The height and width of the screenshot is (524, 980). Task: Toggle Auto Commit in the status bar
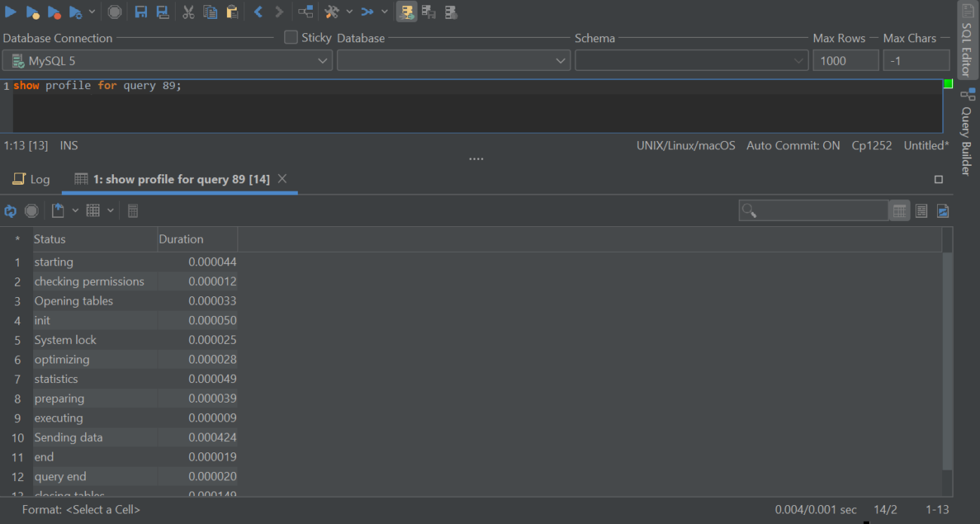click(793, 145)
